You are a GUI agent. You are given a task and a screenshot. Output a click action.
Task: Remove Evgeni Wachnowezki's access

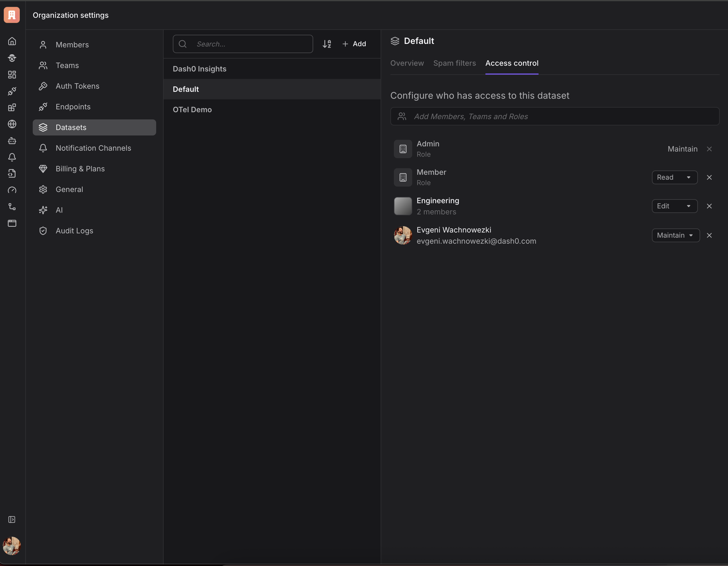tap(709, 235)
